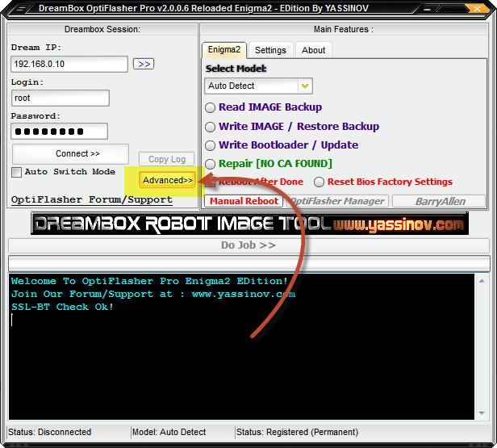Open the About tab
The width and height of the screenshot is (497, 448).
(x=314, y=50)
